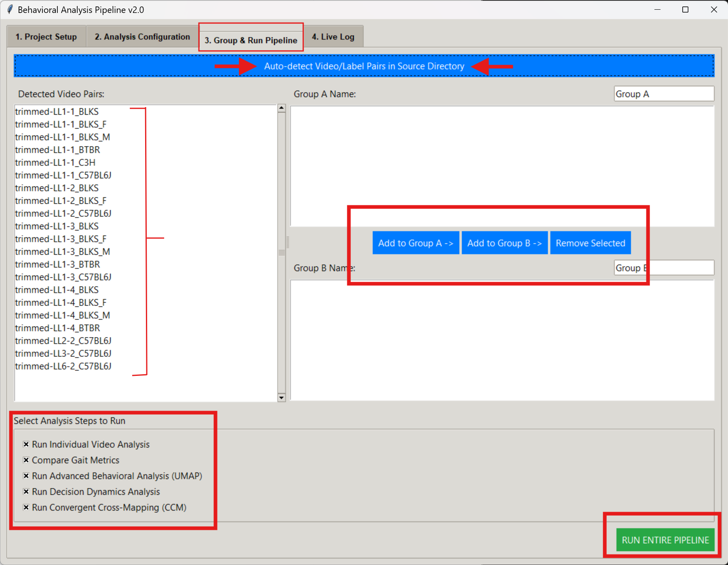728x565 pixels.
Task: Start the green RUN ENTIRE PIPELINE button
Action: tap(665, 540)
